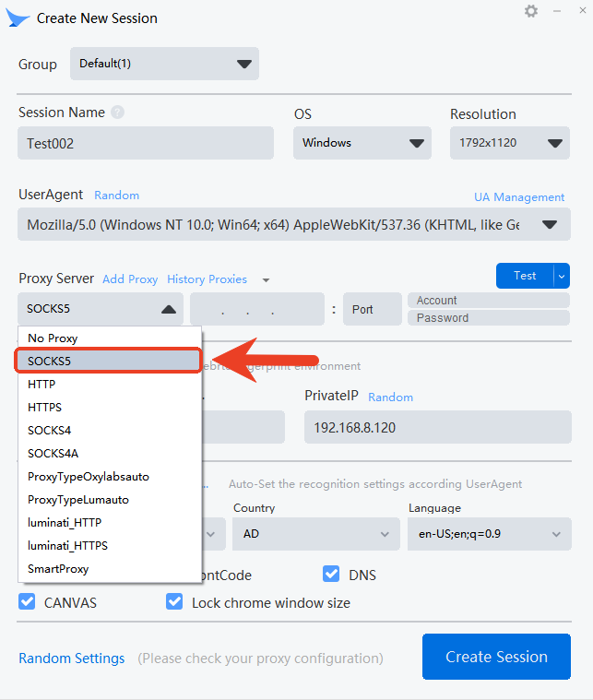The image size is (593, 700).
Task: Select SOCKS5 from the proxy list
Action: [x=109, y=361]
